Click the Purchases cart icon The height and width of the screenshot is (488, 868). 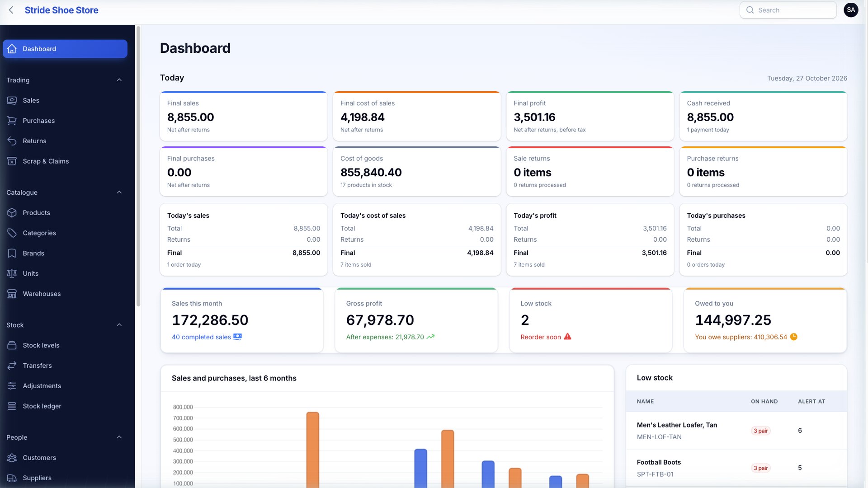tap(12, 121)
